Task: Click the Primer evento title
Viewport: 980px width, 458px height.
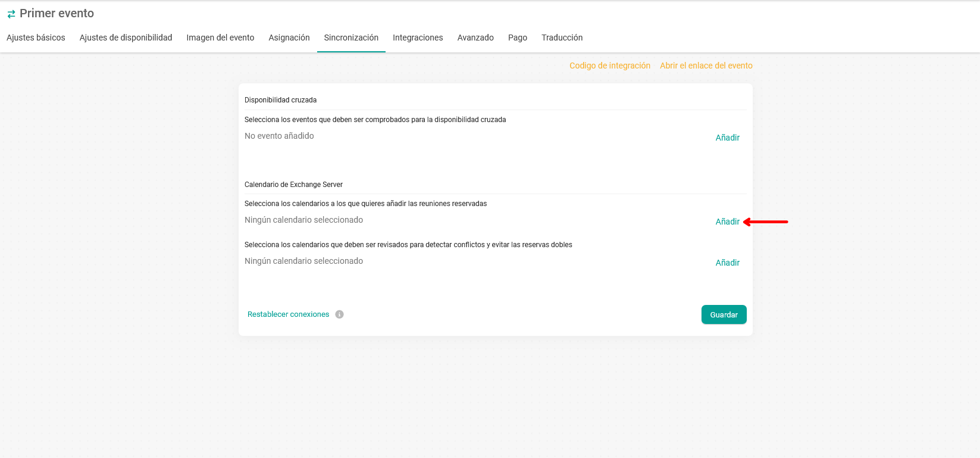Action: [x=57, y=13]
